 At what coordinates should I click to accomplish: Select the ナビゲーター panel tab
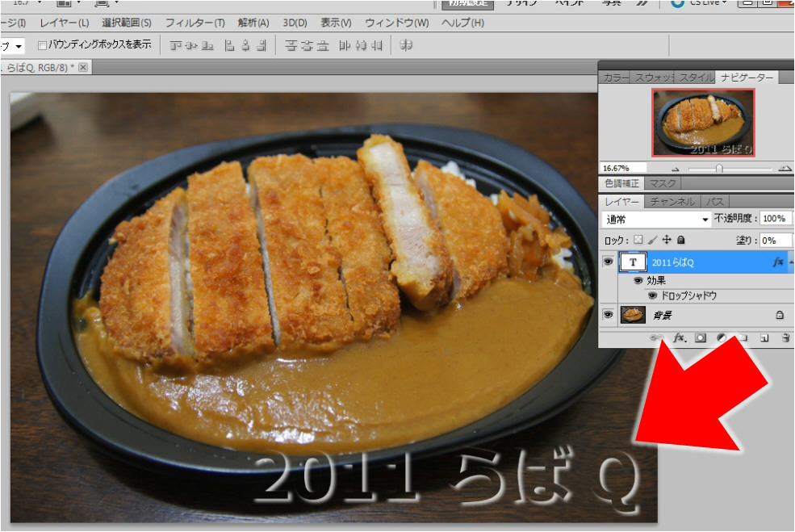coord(747,77)
